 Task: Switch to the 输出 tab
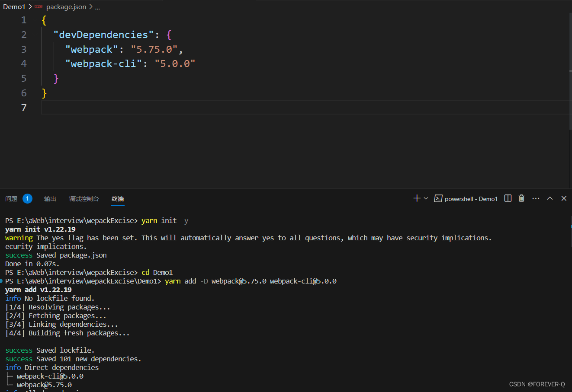click(x=50, y=199)
